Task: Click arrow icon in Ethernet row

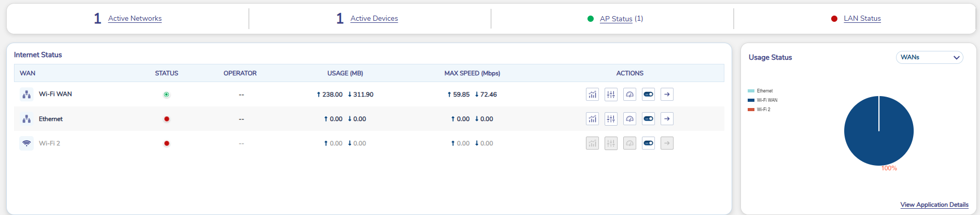Action: [667, 119]
